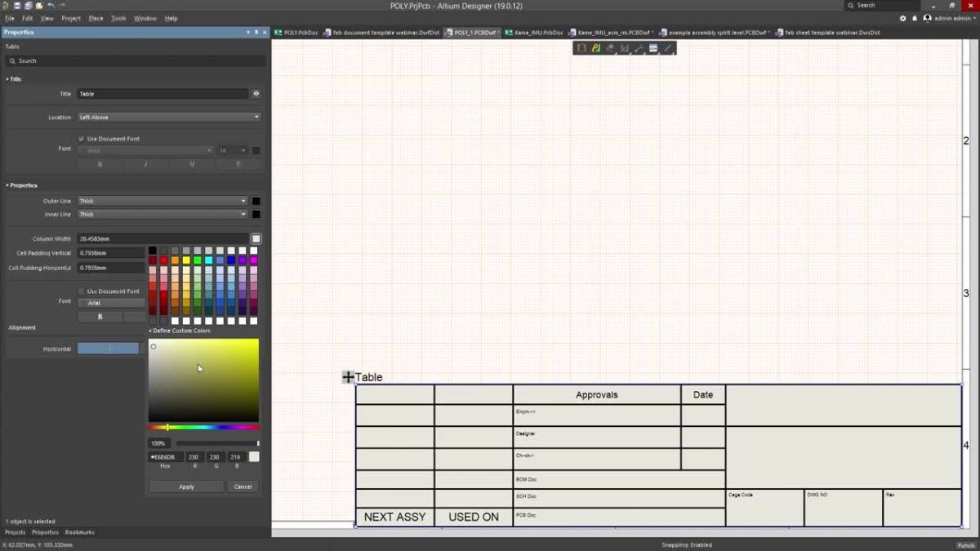The width and height of the screenshot is (980, 551).
Task: Click the callout arrow tool in the toolbar
Action: click(x=639, y=48)
